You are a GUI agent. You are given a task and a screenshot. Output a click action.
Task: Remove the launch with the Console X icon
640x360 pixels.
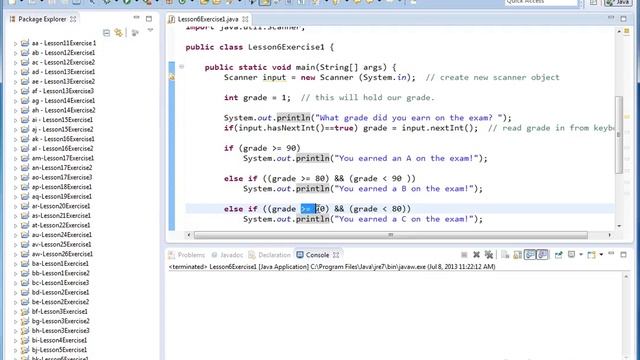pyautogui.click(x=476, y=255)
